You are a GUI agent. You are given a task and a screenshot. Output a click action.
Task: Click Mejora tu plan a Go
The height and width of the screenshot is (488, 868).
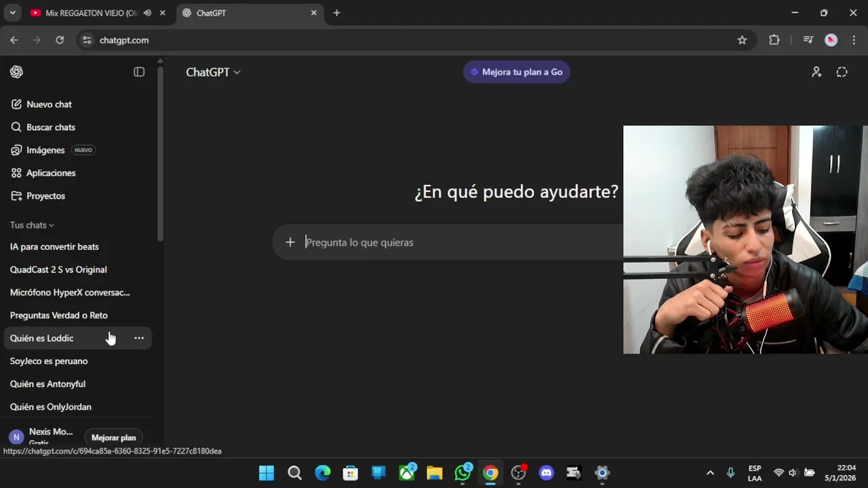(517, 72)
